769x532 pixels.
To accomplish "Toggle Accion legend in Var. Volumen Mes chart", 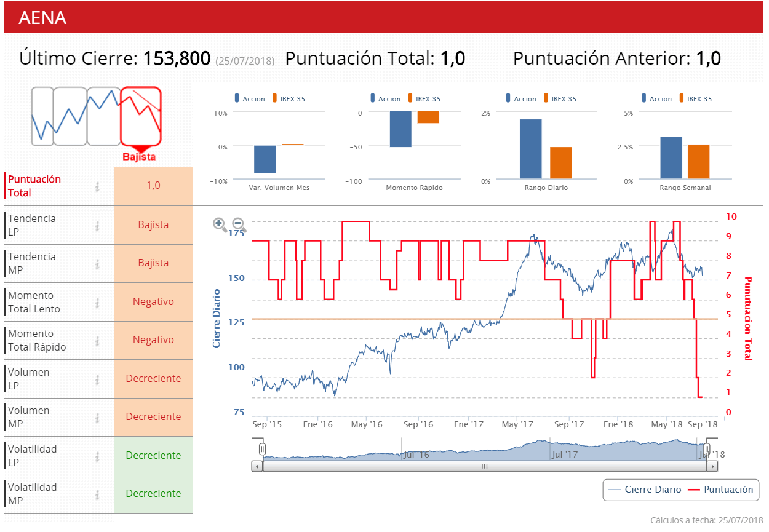I will coord(250,98).
